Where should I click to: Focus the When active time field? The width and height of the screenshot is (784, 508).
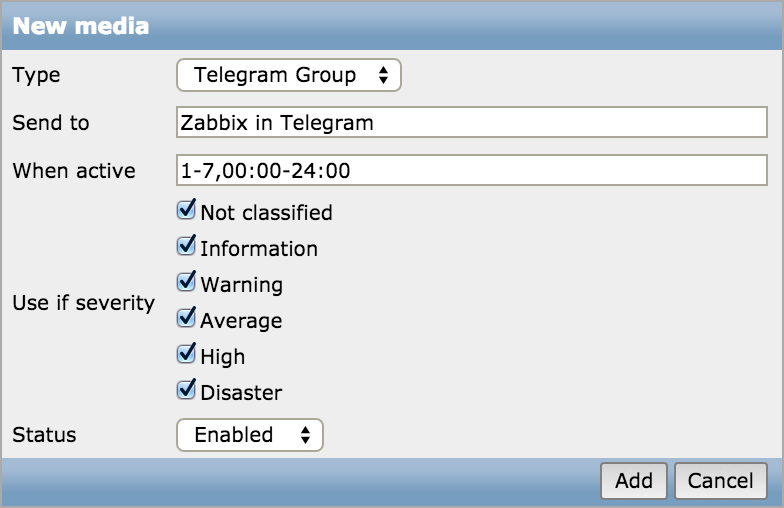(472, 170)
